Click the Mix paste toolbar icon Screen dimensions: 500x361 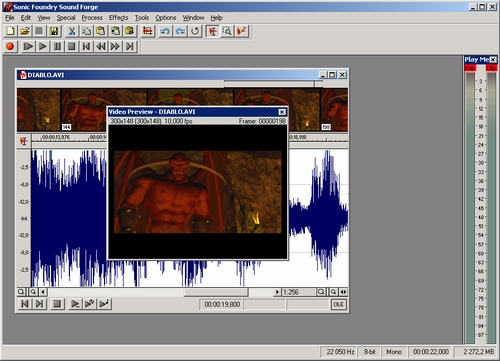click(115, 31)
